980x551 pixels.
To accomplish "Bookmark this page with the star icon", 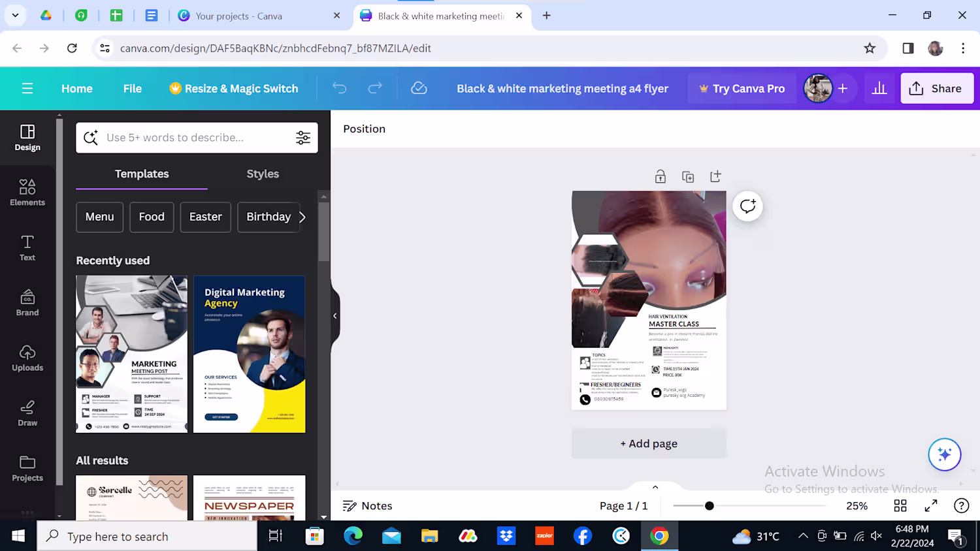I will [x=870, y=48].
